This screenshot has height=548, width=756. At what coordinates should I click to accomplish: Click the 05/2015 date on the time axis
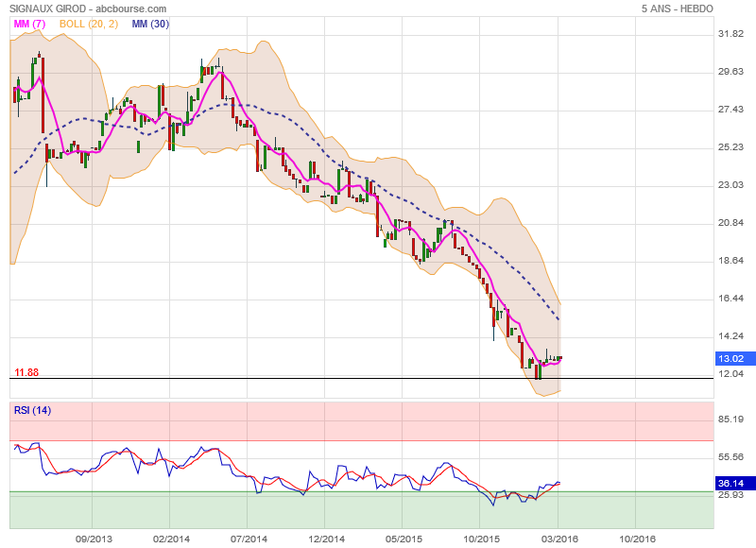404,539
